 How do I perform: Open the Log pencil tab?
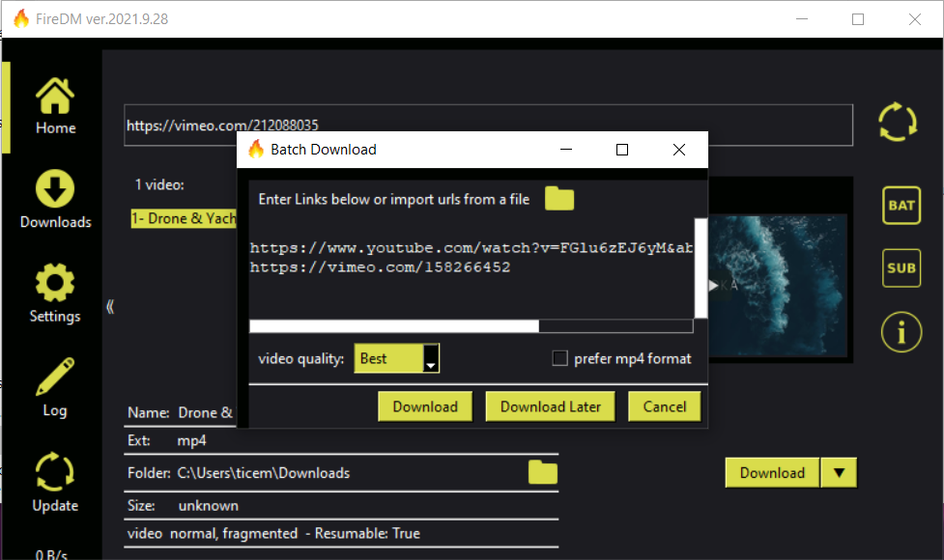click(55, 387)
